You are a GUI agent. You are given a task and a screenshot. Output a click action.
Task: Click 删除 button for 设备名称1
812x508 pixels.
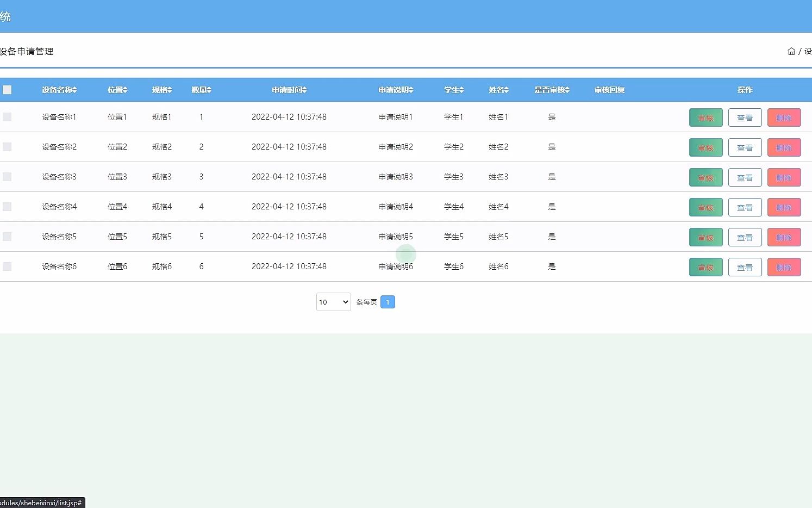coord(784,117)
